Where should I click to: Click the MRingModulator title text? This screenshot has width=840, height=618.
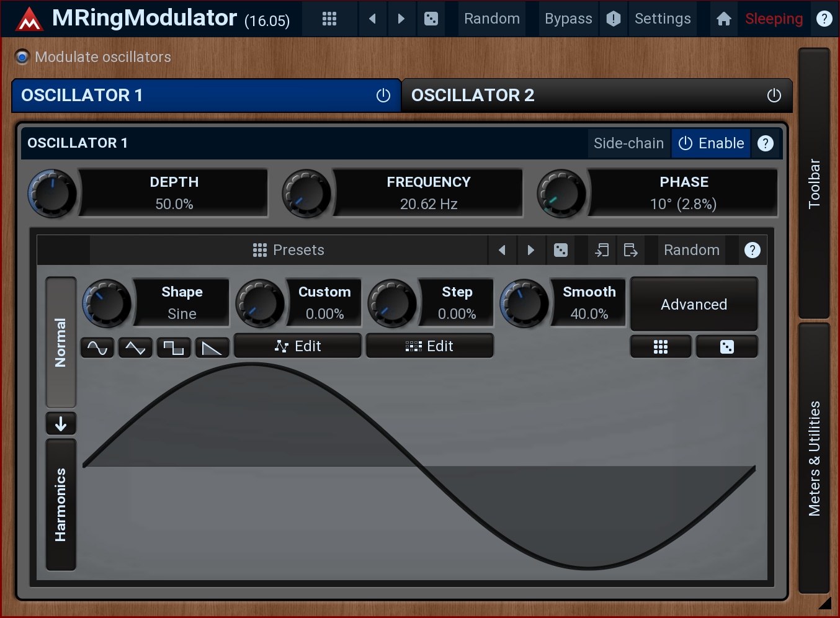pos(145,17)
